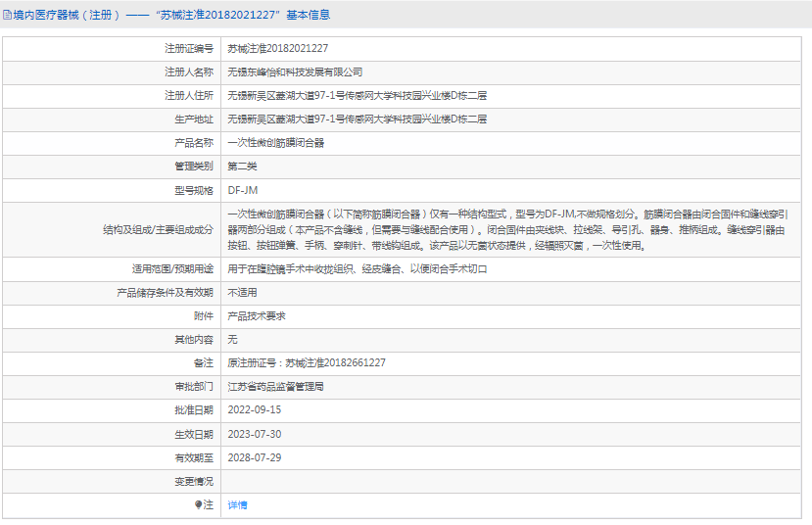Click the 审批部门 label
The height and width of the screenshot is (525, 812).
point(194,387)
